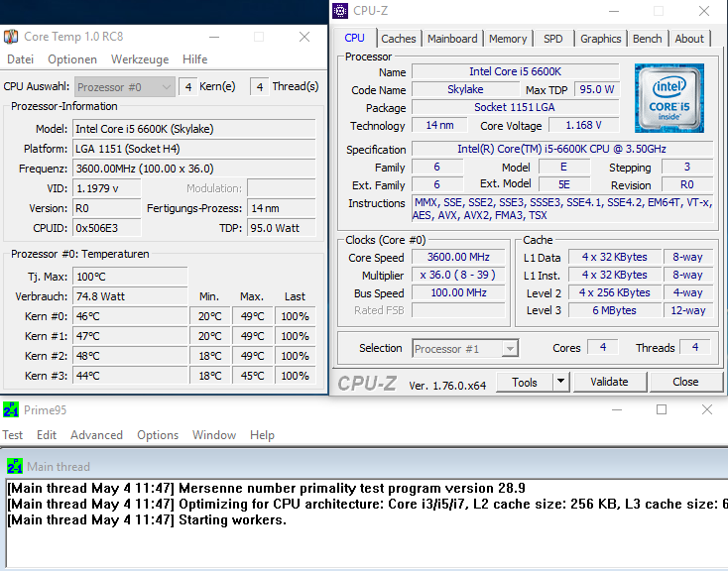Click the Intel Core i5 inside logo

click(x=669, y=98)
